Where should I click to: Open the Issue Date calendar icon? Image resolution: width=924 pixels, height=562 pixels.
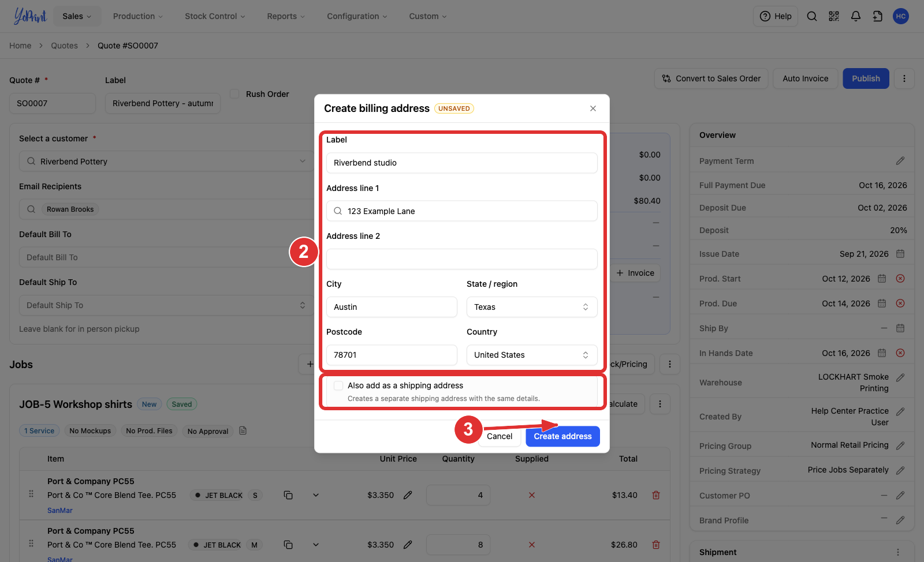(x=900, y=254)
